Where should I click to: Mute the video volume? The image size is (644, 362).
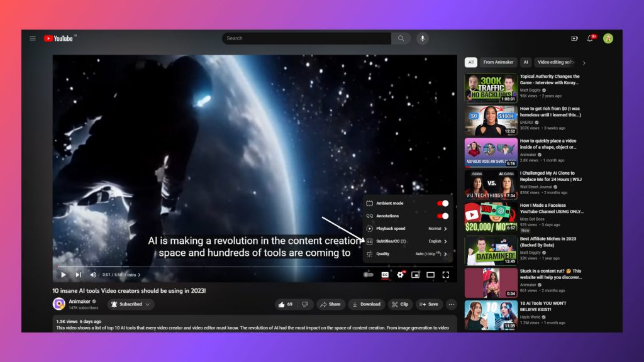click(x=93, y=275)
